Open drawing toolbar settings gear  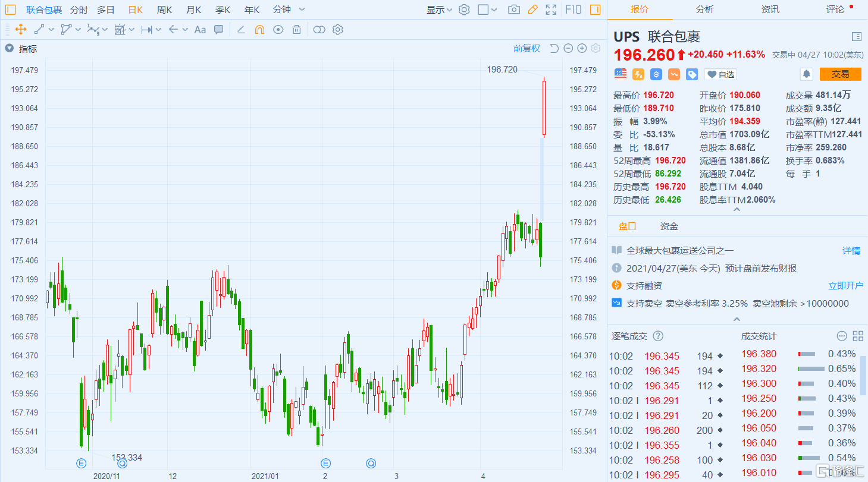click(338, 29)
